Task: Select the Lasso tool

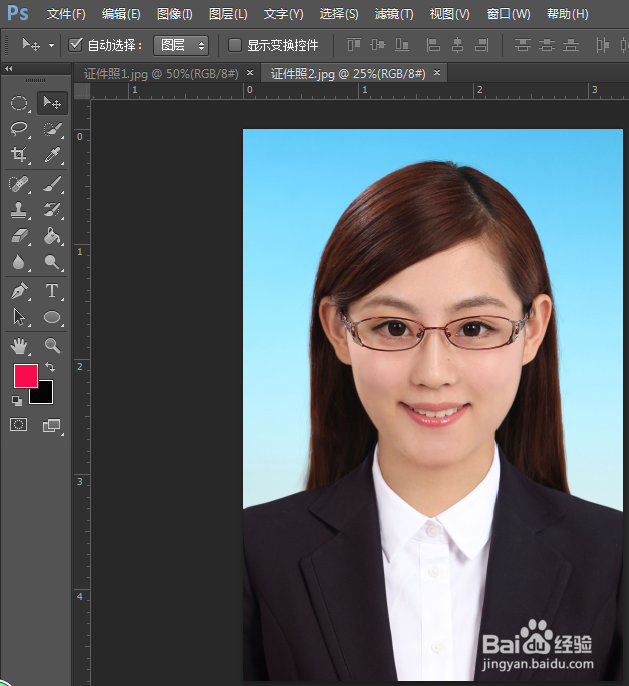Action: coord(19,129)
